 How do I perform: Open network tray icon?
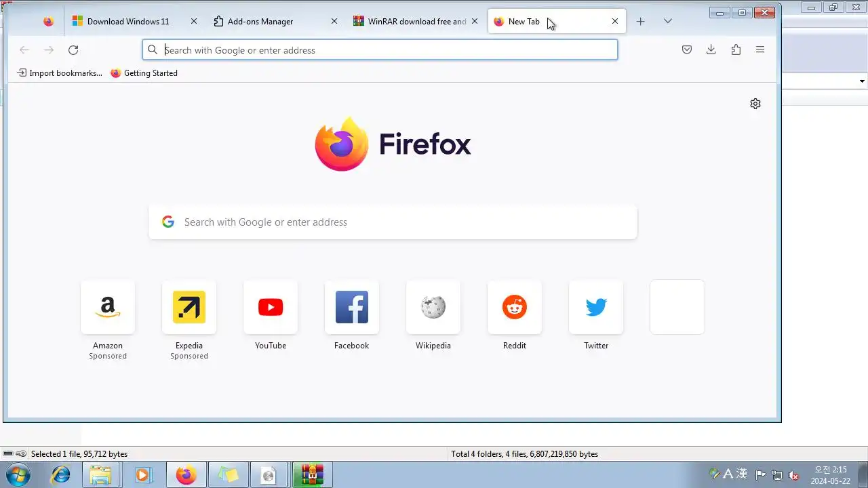point(777,475)
